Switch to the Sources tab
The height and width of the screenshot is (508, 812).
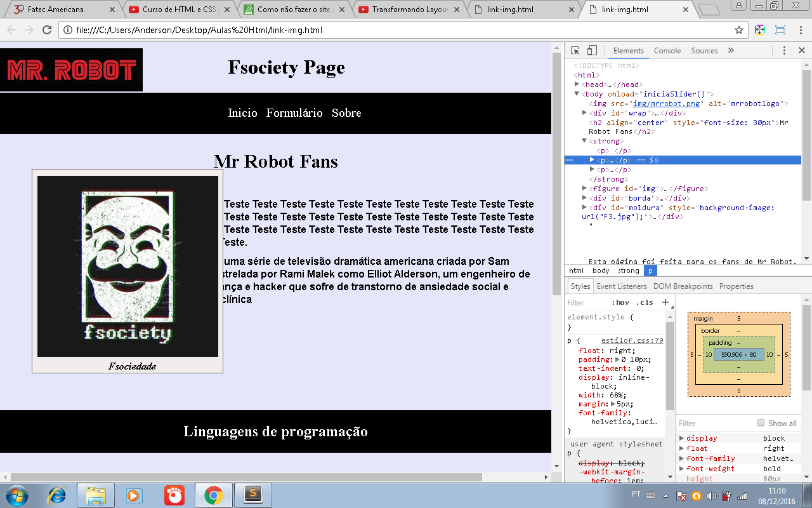[x=704, y=51]
